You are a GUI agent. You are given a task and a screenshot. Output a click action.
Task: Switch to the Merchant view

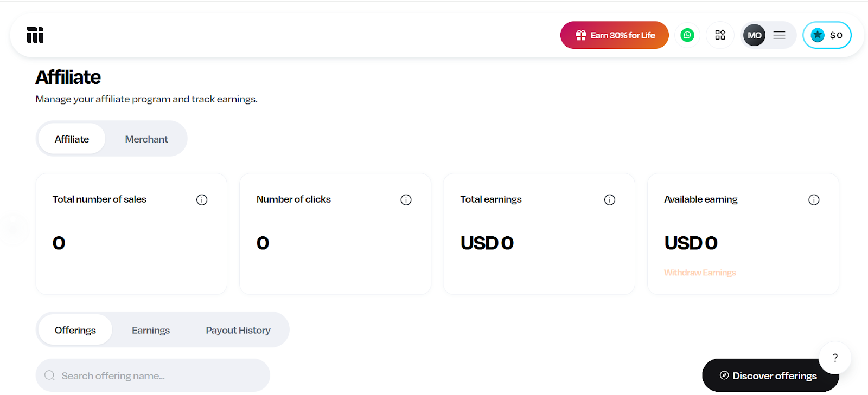click(x=146, y=139)
